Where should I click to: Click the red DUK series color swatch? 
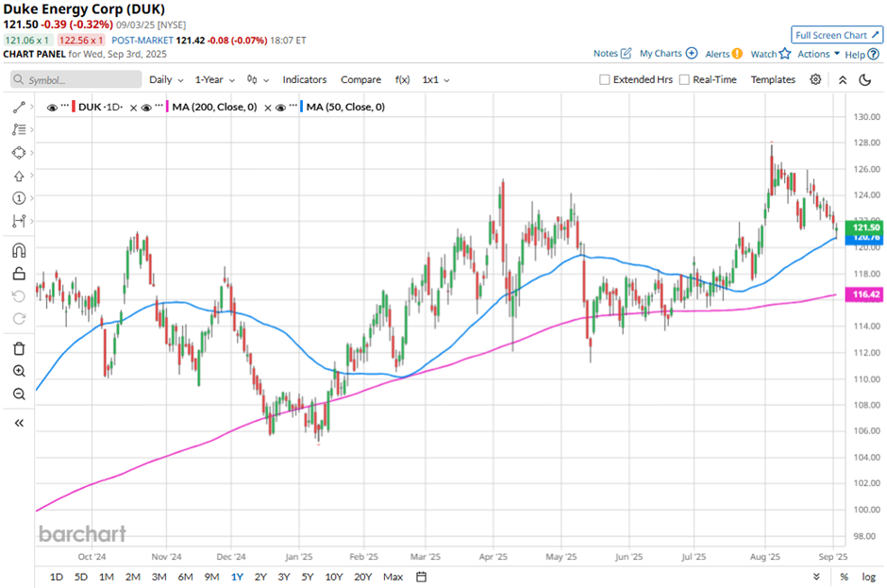(x=74, y=107)
